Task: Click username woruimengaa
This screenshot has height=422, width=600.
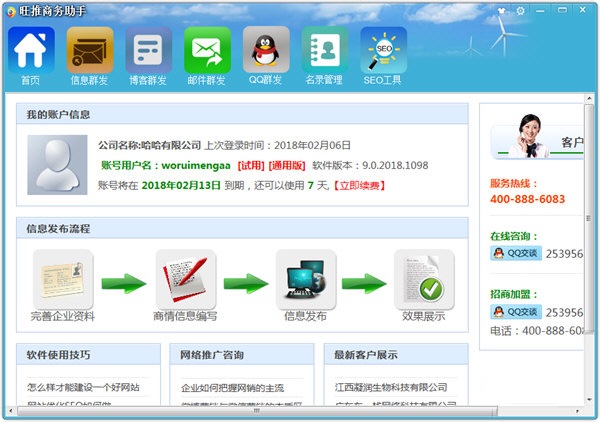Action: [x=196, y=166]
